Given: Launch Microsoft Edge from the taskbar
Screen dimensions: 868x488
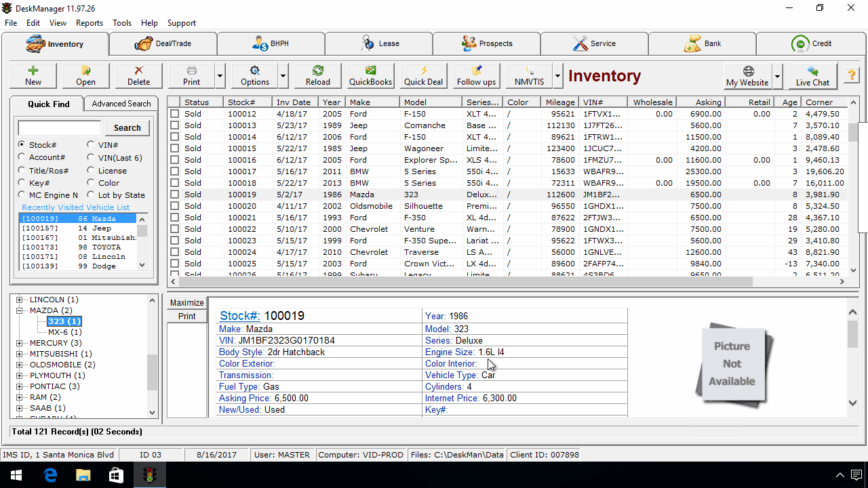Looking at the screenshot, I should point(50,475).
